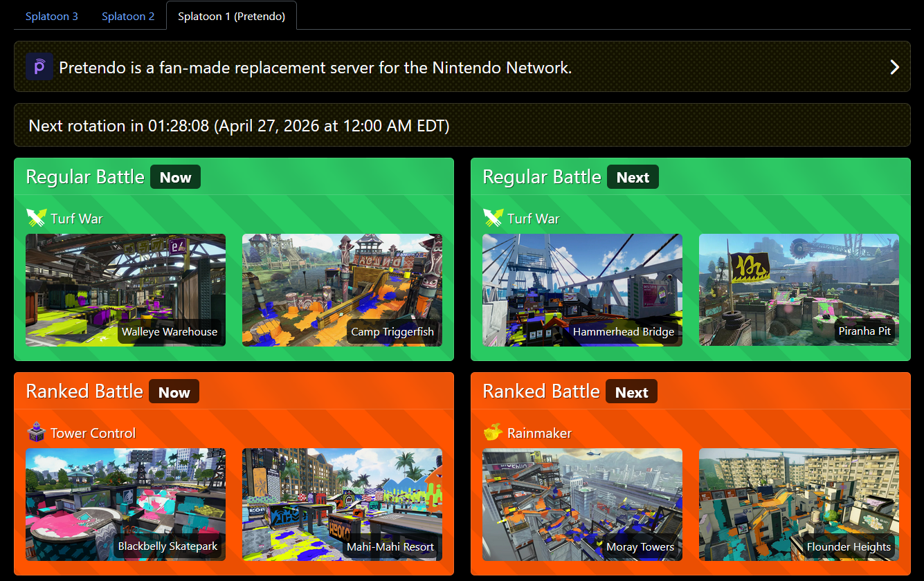924x581 pixels.
Task: Click the Pretendo fan-made server description text
Action: [316, 68]
